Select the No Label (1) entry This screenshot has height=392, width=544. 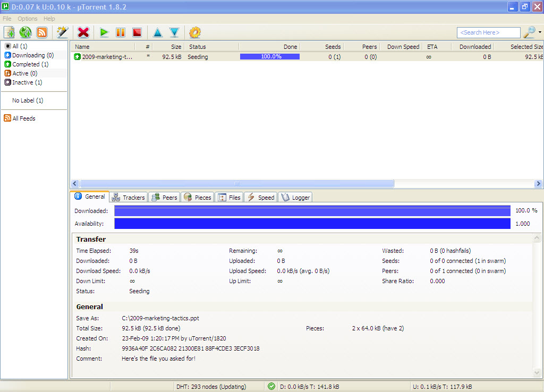click(28, 100)
